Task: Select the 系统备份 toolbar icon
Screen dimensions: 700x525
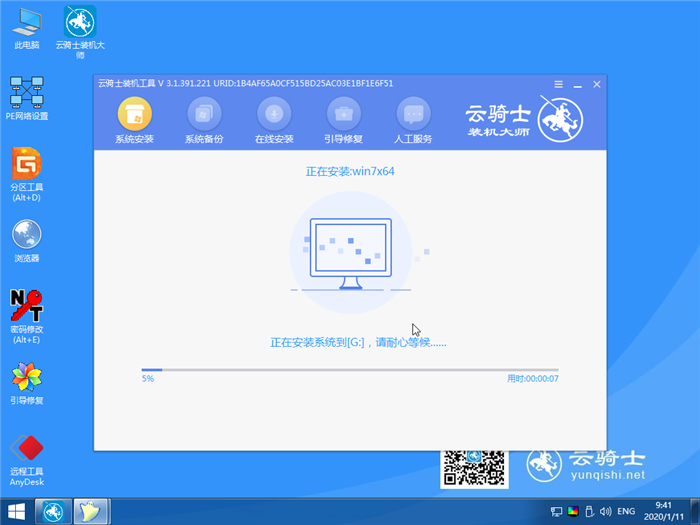Action: (x=204, y=121)
